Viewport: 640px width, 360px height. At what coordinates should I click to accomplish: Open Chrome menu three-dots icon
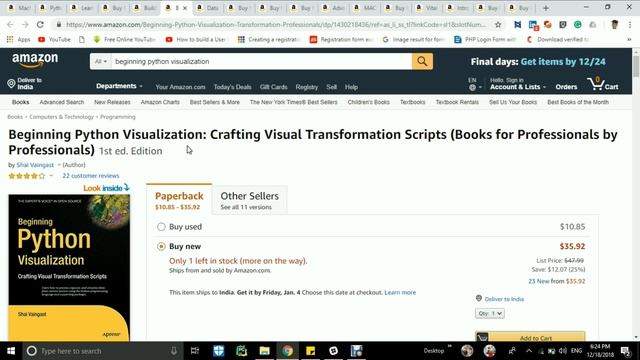[x=630, y=24]
